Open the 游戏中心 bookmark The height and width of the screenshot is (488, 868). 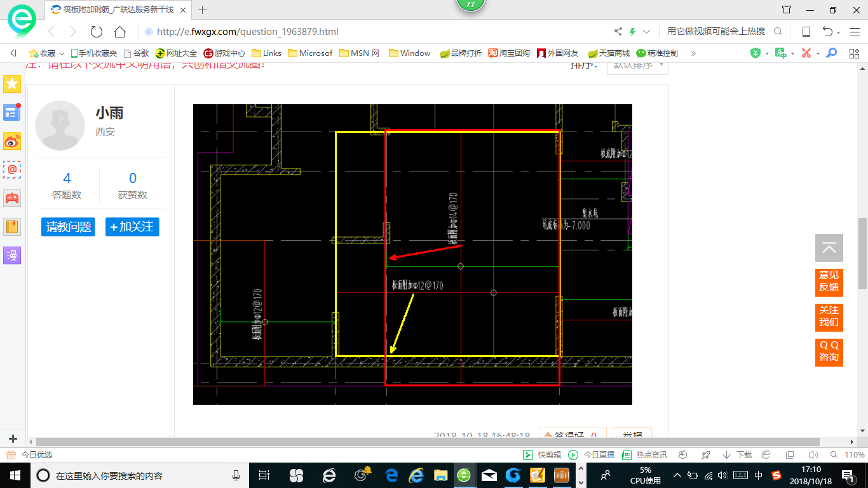[224, 53]
